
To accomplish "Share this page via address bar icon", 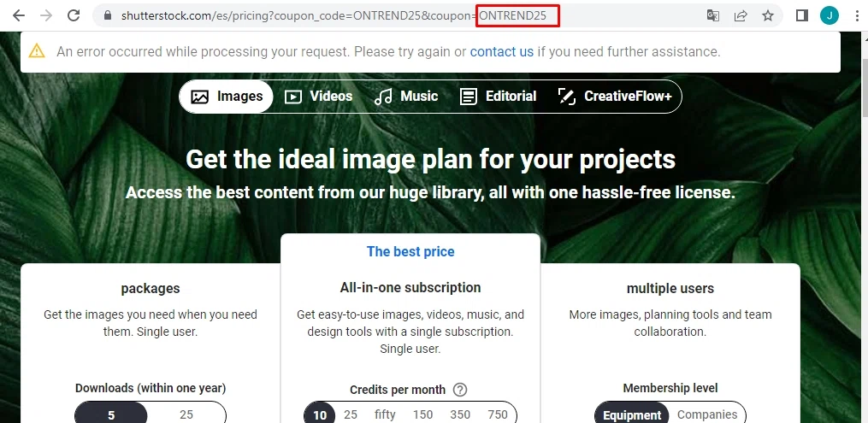I will click(x=741, y=15).
